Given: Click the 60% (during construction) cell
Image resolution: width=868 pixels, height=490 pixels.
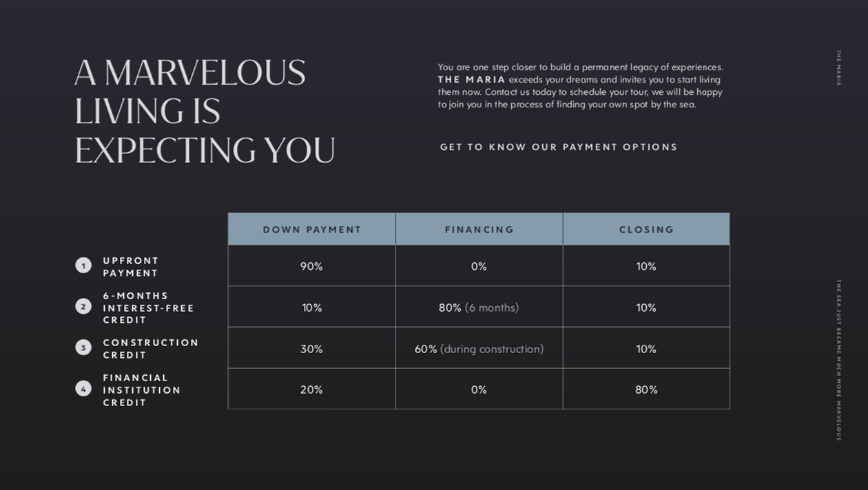Looking at the screenshot, I should tap(479, 349).
